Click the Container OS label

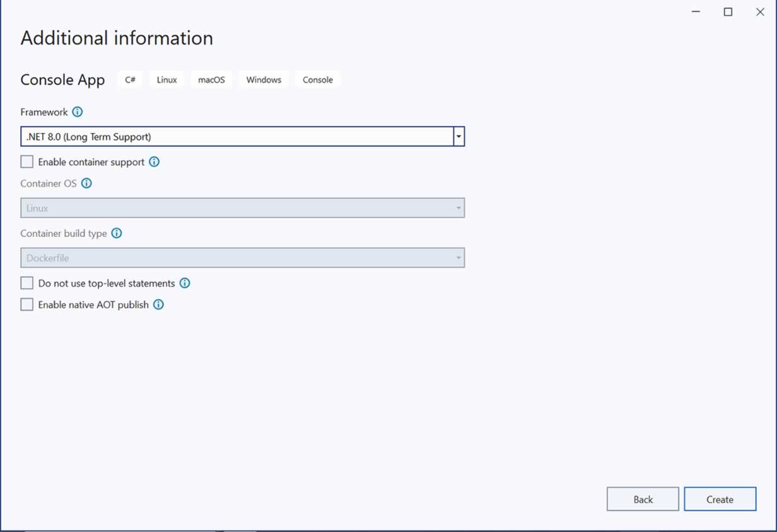[49, 183]
